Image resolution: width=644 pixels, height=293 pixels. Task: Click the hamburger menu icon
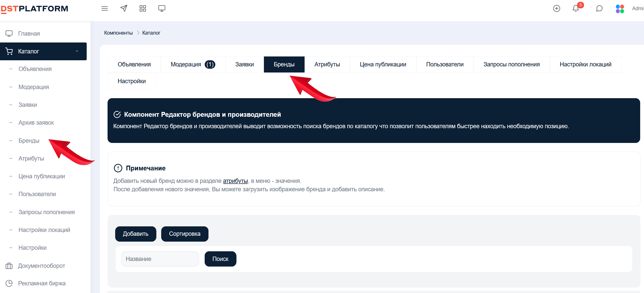pyautogui.click(x=104, y=8)
